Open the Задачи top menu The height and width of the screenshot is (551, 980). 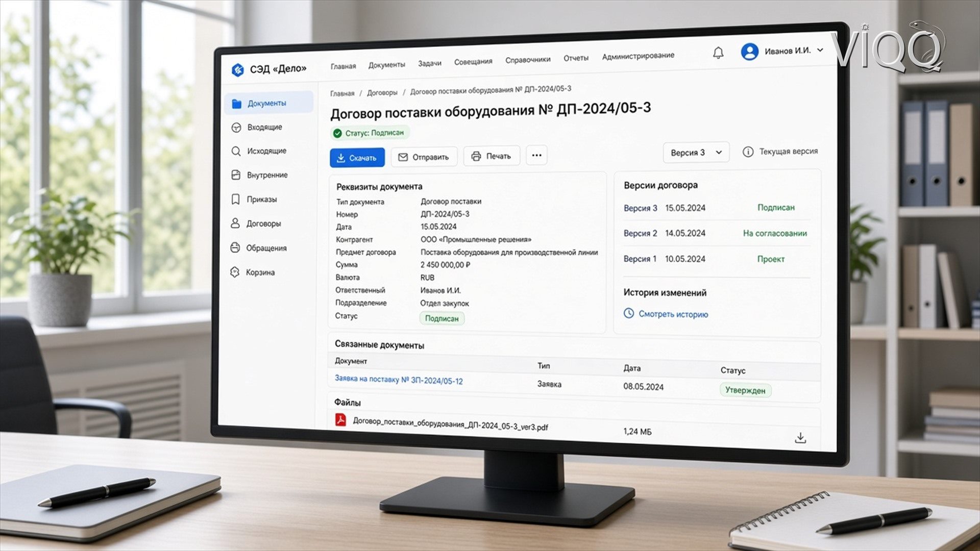coord(430,63)
